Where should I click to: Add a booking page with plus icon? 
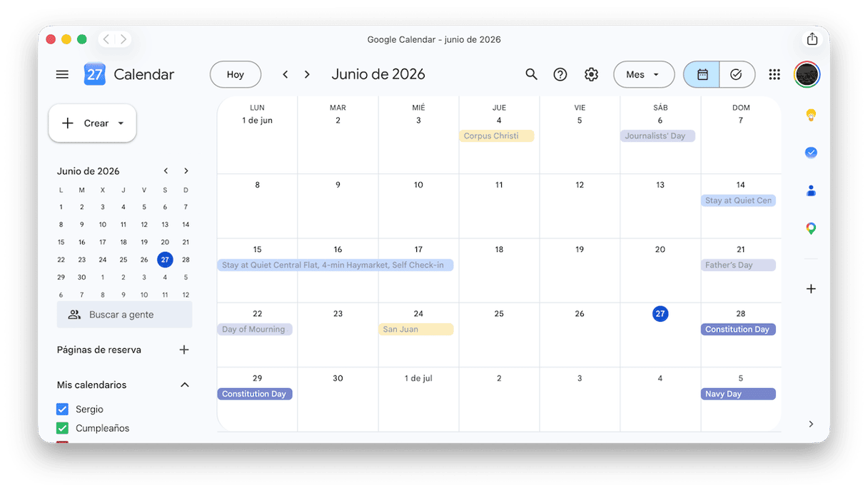[x=184, y=350]
